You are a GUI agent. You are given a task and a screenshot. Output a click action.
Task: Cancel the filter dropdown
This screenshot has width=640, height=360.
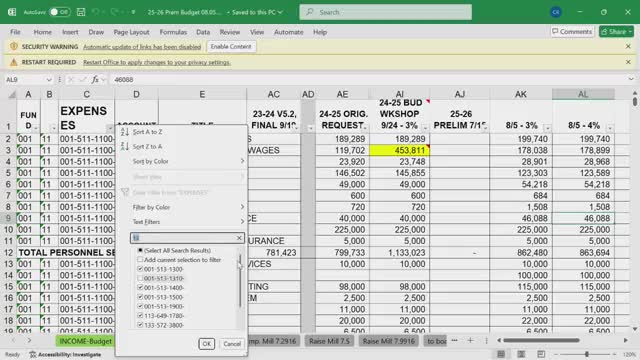pos(232,344)
